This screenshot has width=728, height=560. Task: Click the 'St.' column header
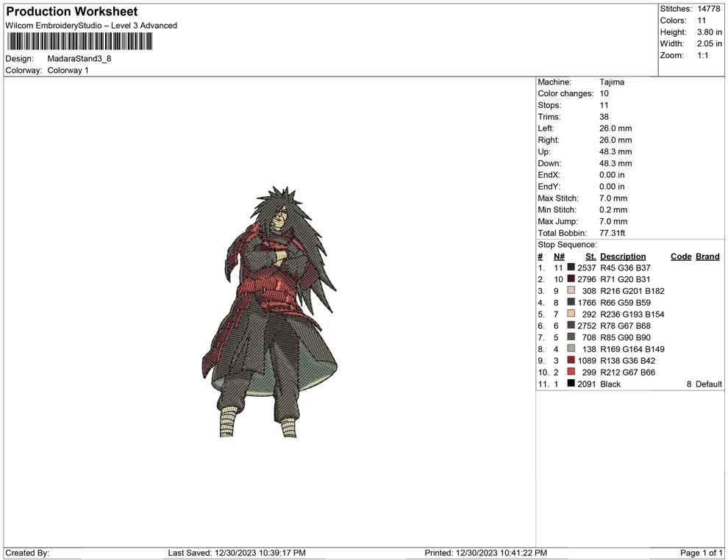coord(590,256)
